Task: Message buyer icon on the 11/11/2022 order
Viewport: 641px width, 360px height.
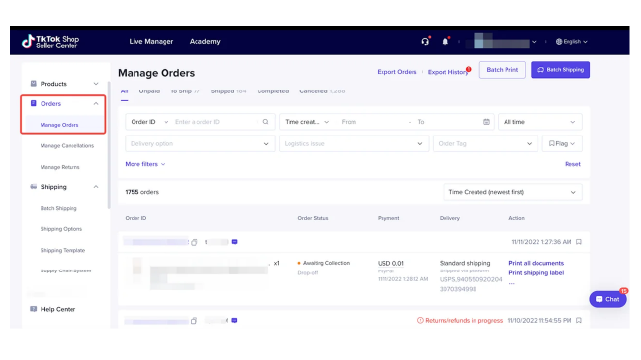Action: (x=235, y=242)
